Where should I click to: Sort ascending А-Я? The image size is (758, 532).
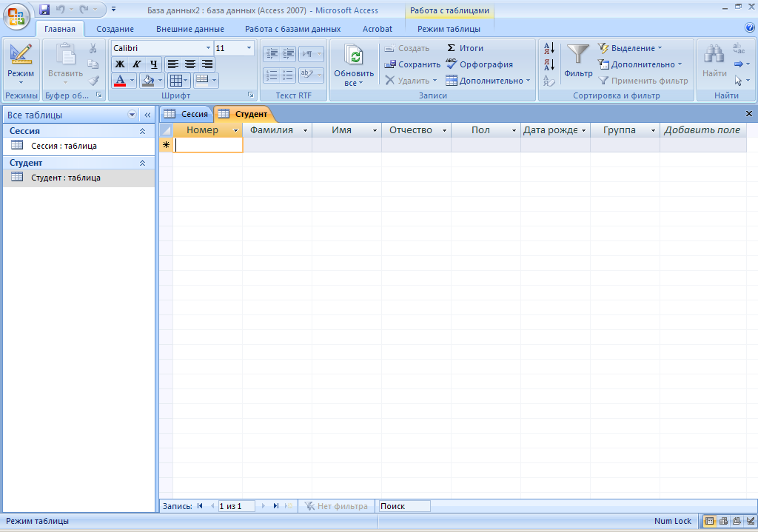(x=549, y=48)
